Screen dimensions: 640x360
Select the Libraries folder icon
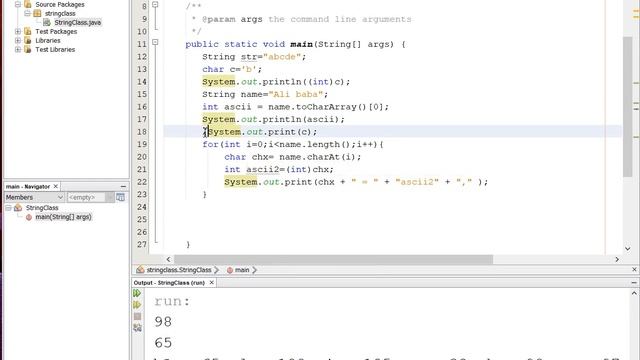tap(28, 40)
